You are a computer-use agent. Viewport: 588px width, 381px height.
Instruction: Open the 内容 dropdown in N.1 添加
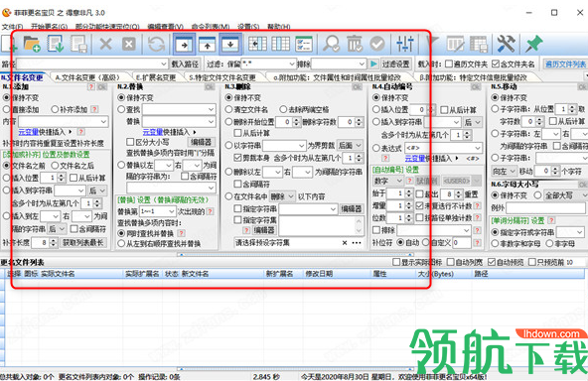tap(104, 121)
